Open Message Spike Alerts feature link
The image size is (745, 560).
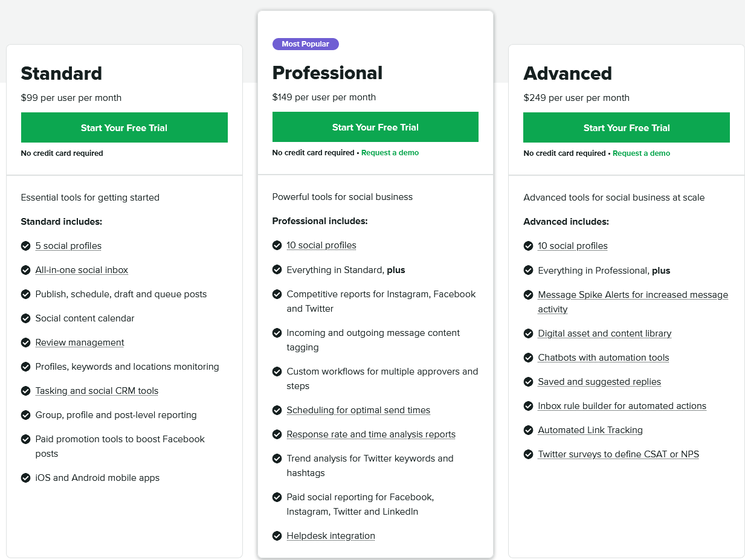633,302
